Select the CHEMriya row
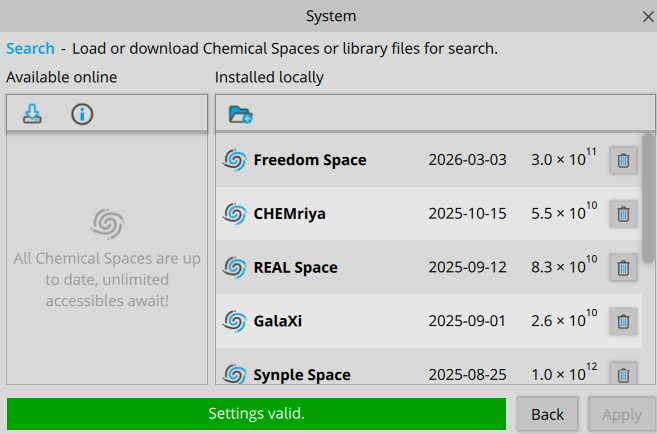This screenshot has height=434, width=657. pyautogui.click(x=400, y=214)
